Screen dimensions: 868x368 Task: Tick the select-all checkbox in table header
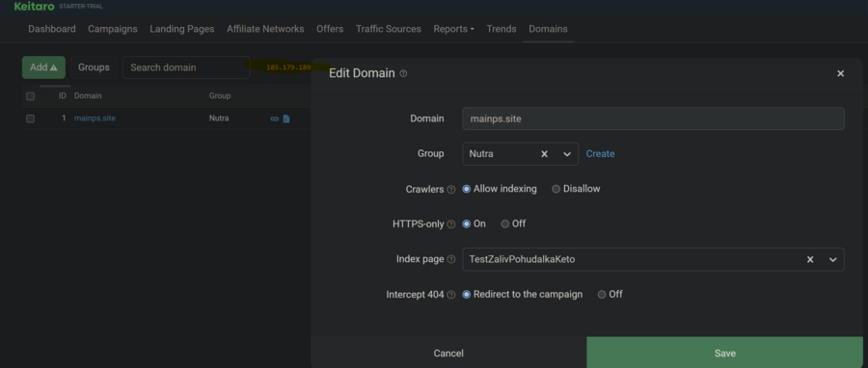[x=31, y=96]
